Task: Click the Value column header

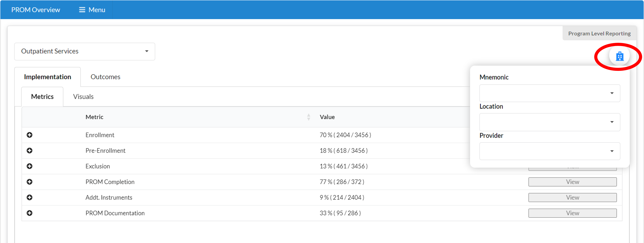Action: click(327, 117)
